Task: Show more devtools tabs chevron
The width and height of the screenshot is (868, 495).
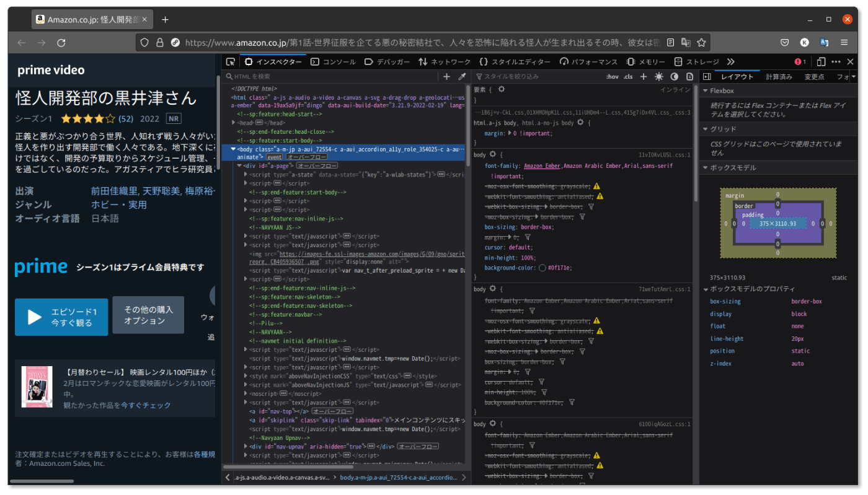Action: click(x=731, y=62)
